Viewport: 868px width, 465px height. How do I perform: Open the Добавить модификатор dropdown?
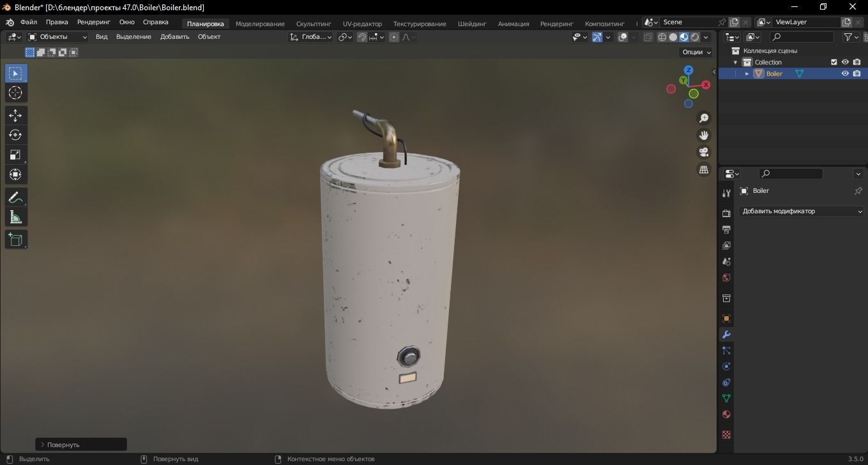[801, 211]
